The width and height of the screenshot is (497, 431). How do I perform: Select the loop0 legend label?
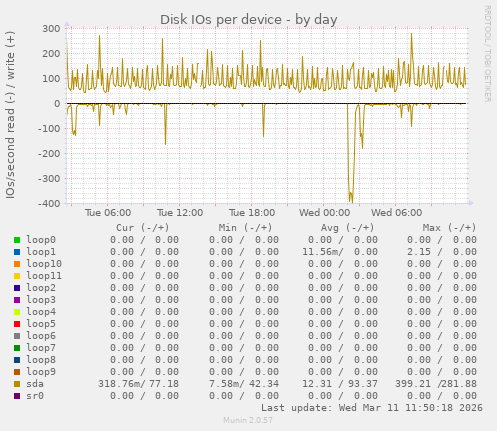[41, 240]
